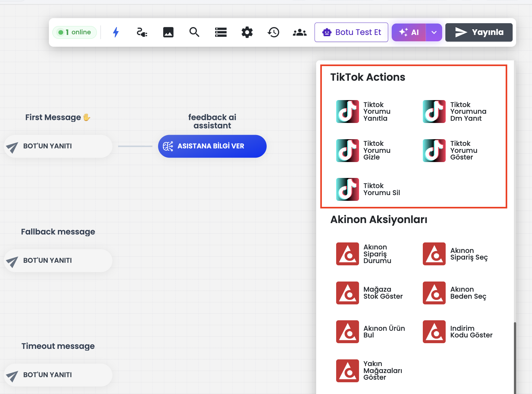Select Akınon Sipariş Seç action

[455, 254]
